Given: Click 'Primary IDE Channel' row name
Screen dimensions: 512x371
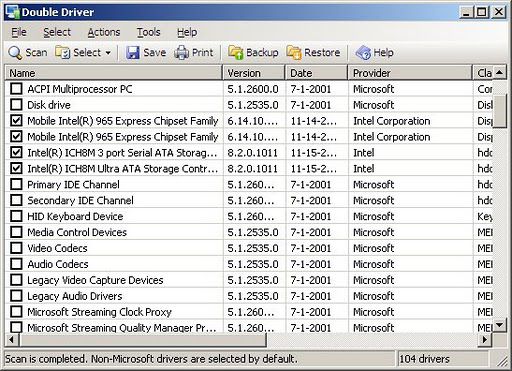Looking at the screenshot, I should tap(73, 185).
